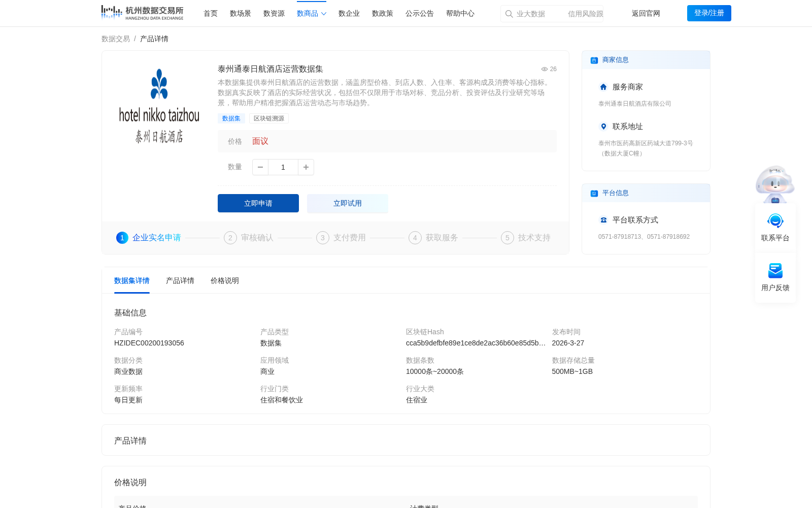Click the search magnifier icon

[x=509, y=14]
